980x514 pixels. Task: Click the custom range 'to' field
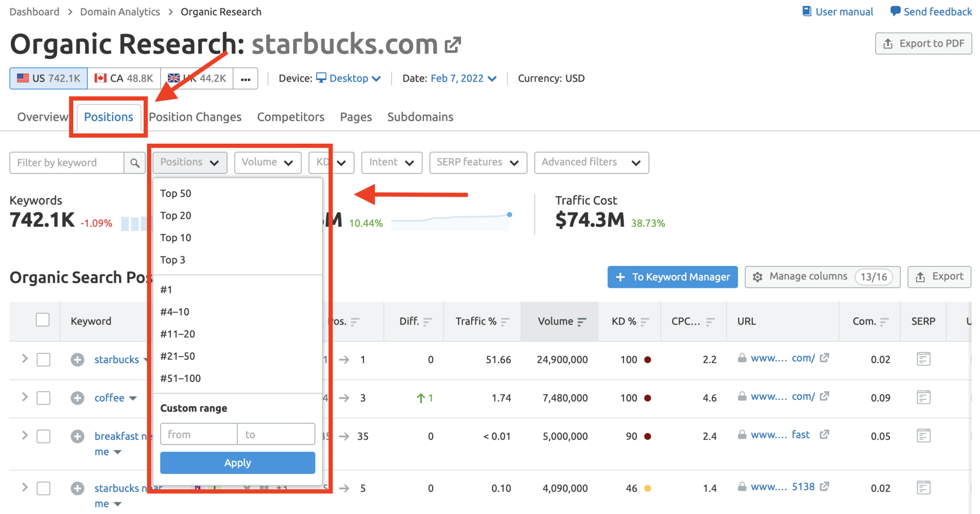point(276,434)
